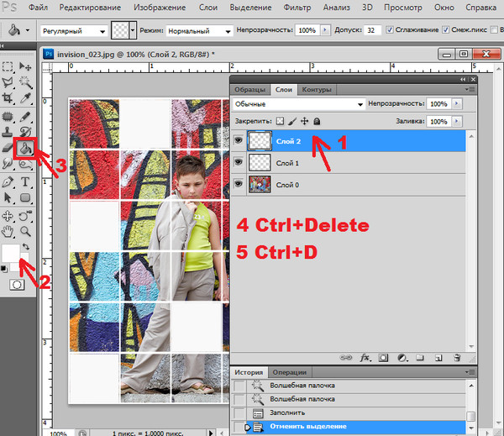Click the Допуск tolerance field
The image size is (504, 436).
click(372, 30)
